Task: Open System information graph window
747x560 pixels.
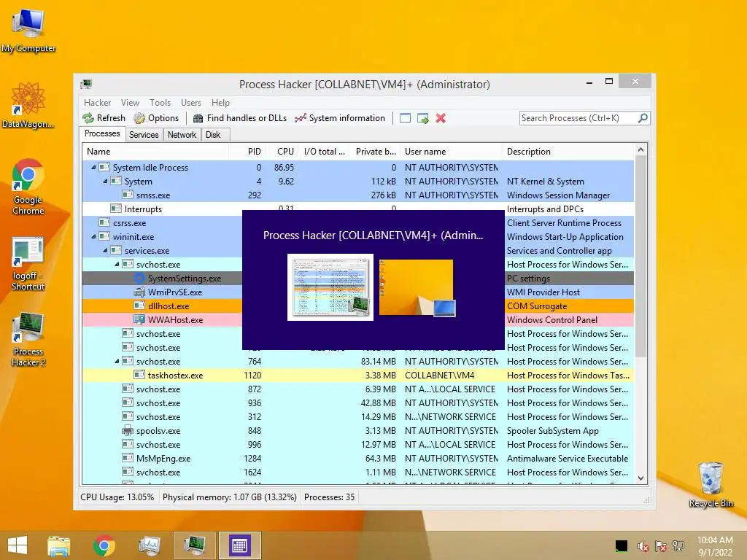Action: tap(340, 118)
